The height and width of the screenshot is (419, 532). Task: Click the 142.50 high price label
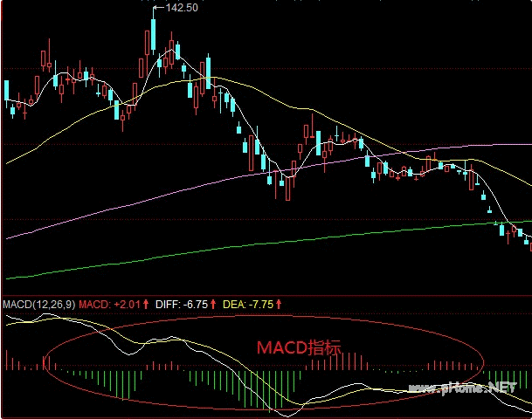pyautogui.click(x=182, y=8)
